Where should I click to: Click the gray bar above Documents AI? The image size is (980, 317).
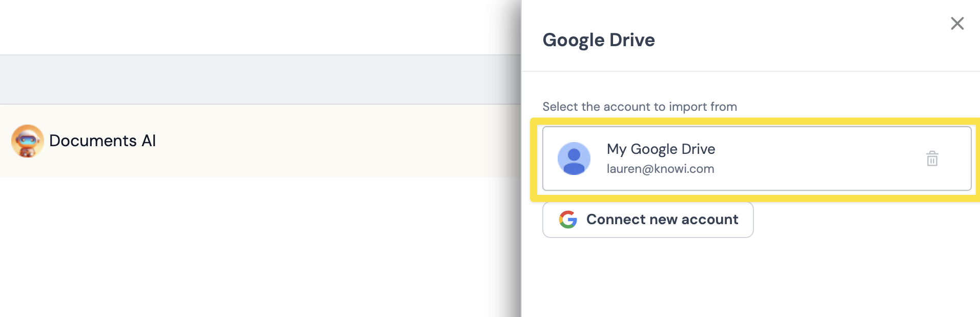256,80
